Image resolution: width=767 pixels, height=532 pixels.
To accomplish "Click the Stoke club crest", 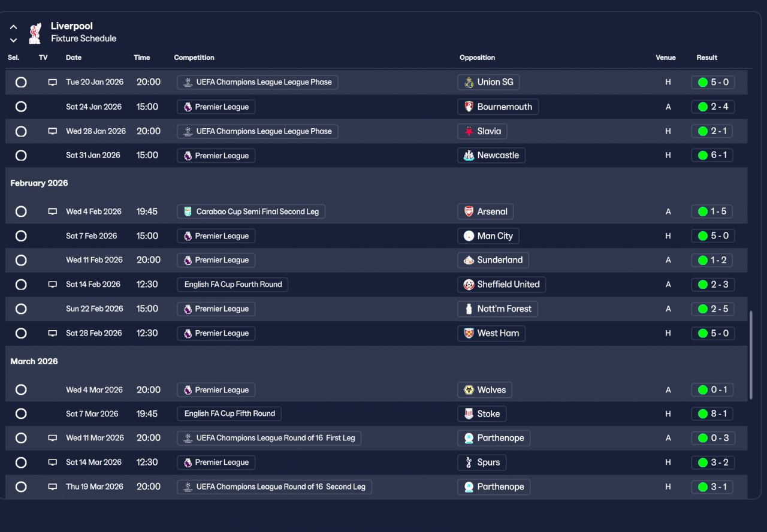I will pyautogui.click(x=469, y=413).
